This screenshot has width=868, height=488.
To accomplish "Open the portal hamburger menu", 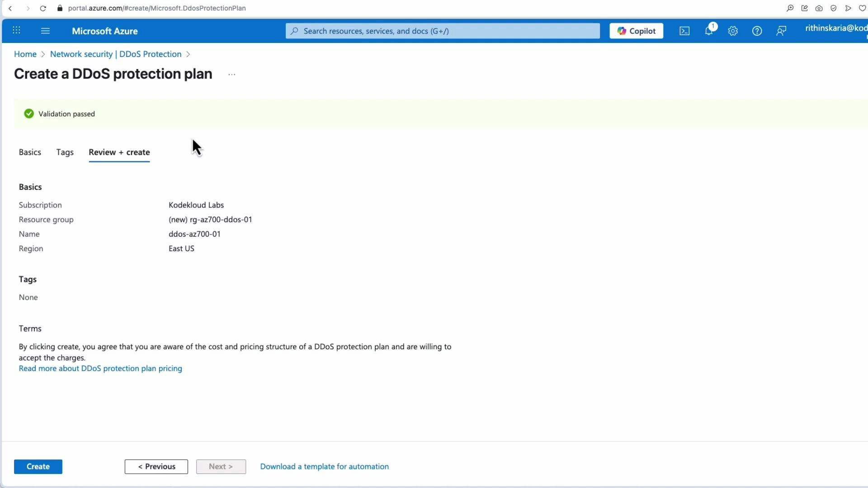I will click(x=45, y=31).
